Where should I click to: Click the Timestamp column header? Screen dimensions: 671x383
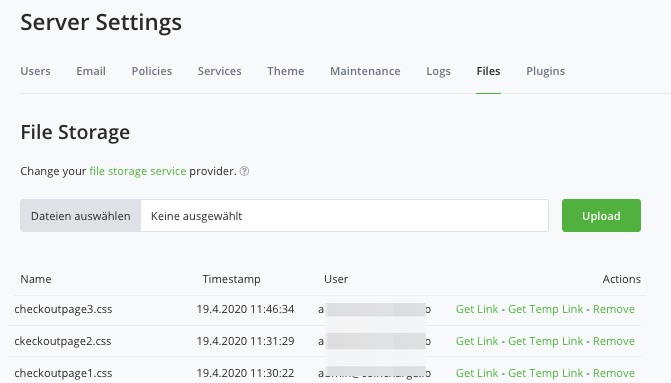232,279
